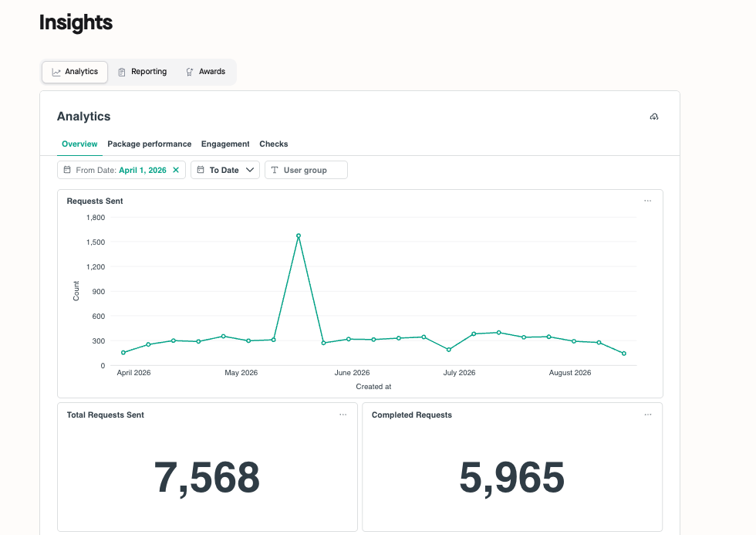The width and height of the screenshot is (756, 535).
Task: Click the calendar icon in From Date filter
Action: (x=67, y=170)
